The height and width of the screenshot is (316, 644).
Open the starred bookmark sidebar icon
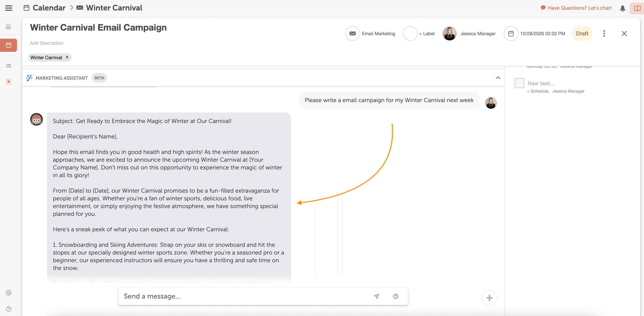8,82
